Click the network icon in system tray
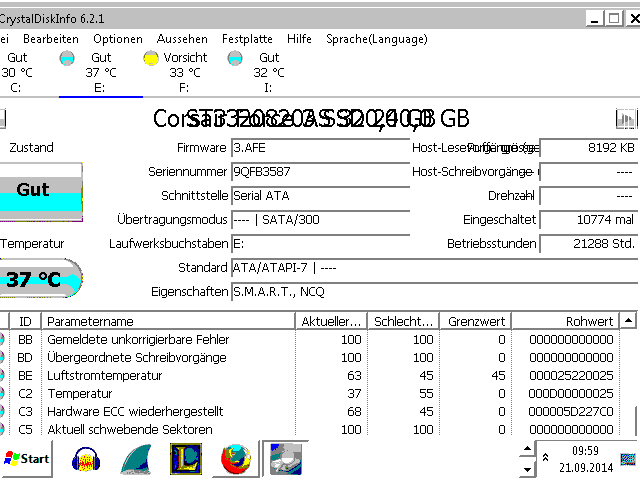640x480 pixels. coord(628,459)
